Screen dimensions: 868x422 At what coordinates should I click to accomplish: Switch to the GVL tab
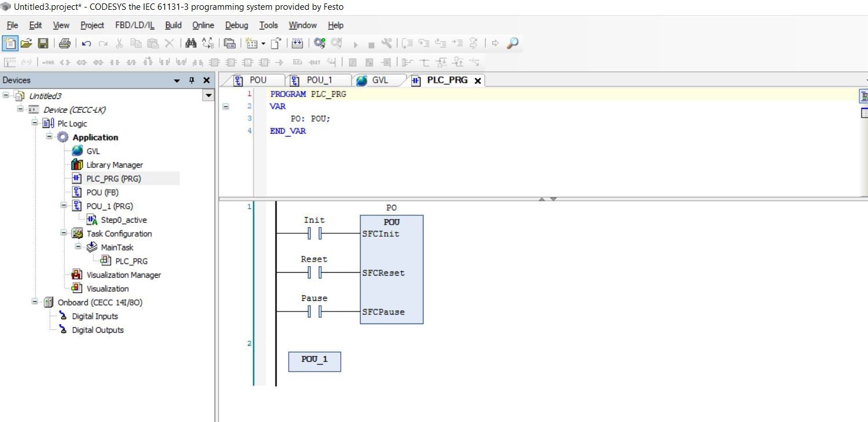click(380, 80)
